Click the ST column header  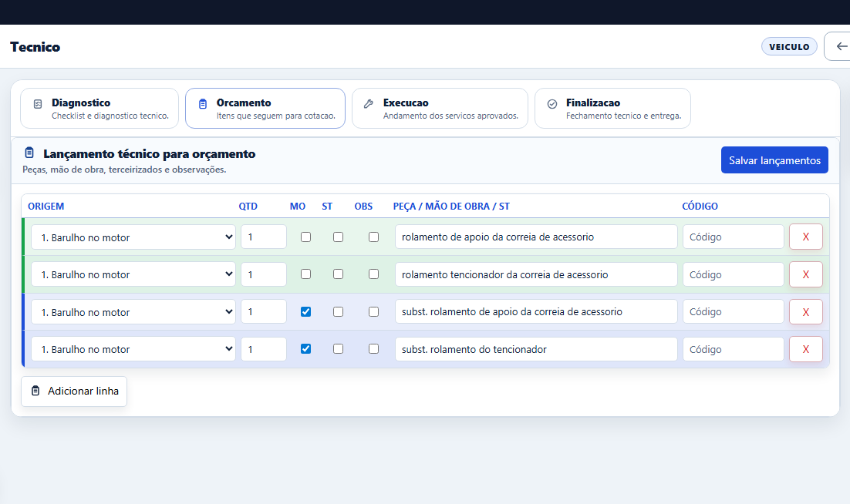[x=327, y=207]
